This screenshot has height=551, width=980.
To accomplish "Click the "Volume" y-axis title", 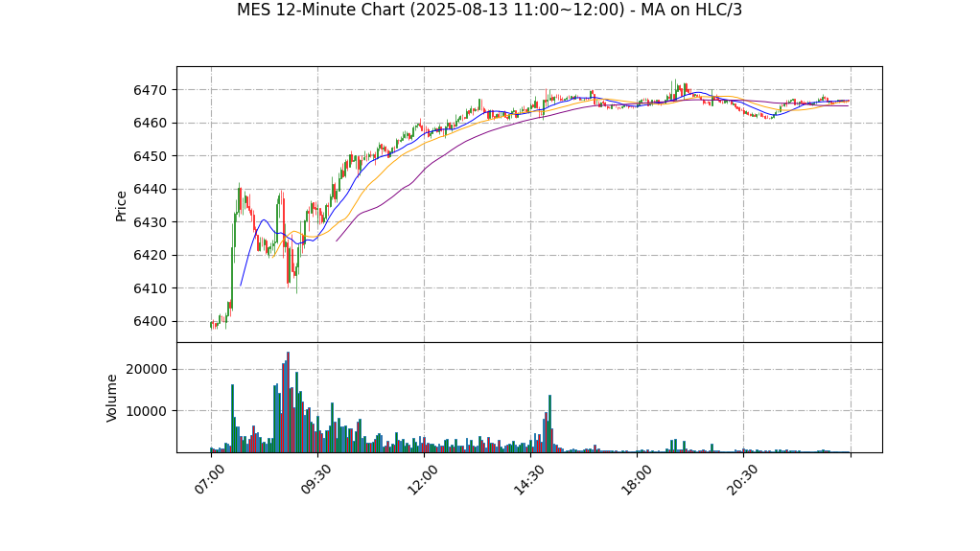I will (111, 398).
